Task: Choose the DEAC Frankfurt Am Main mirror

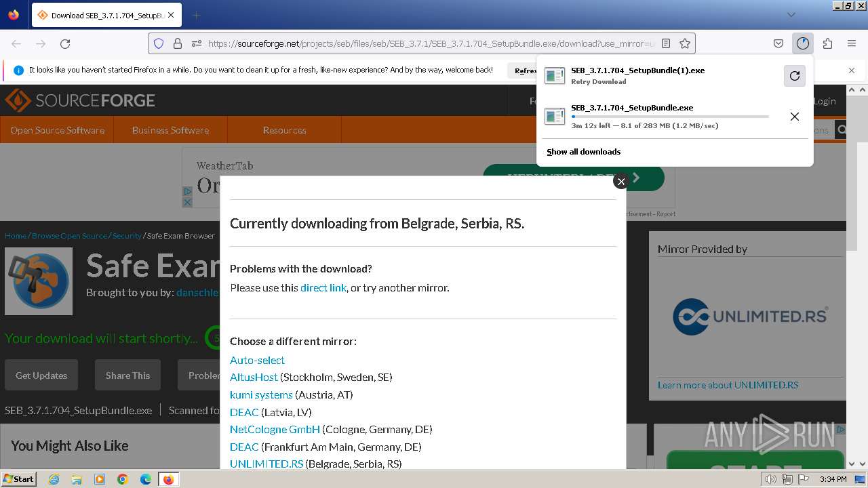Action: 244,447
